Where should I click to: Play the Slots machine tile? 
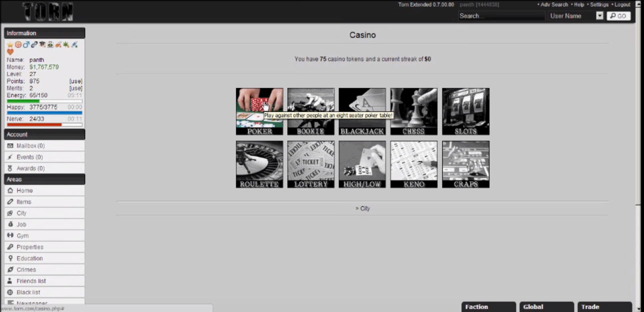click(x=465, y=111)
